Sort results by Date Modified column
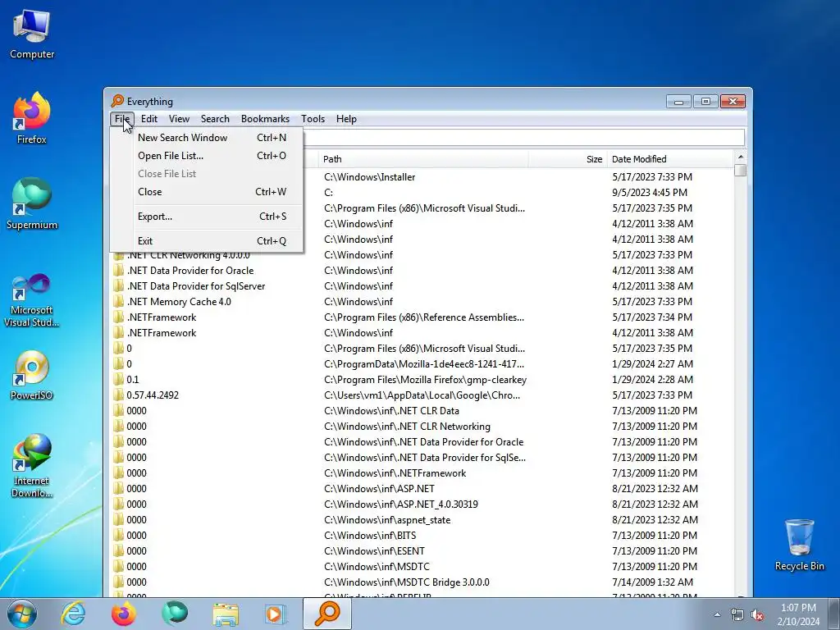The width and height of the screenshot is (840, 630). [x=670, y=159]
